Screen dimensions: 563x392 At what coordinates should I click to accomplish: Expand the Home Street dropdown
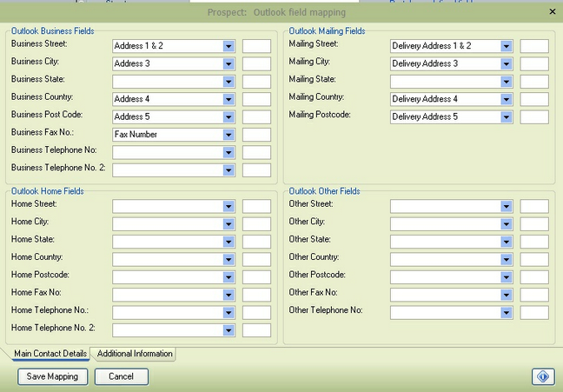pyautogui.click(x=229, y=206)
